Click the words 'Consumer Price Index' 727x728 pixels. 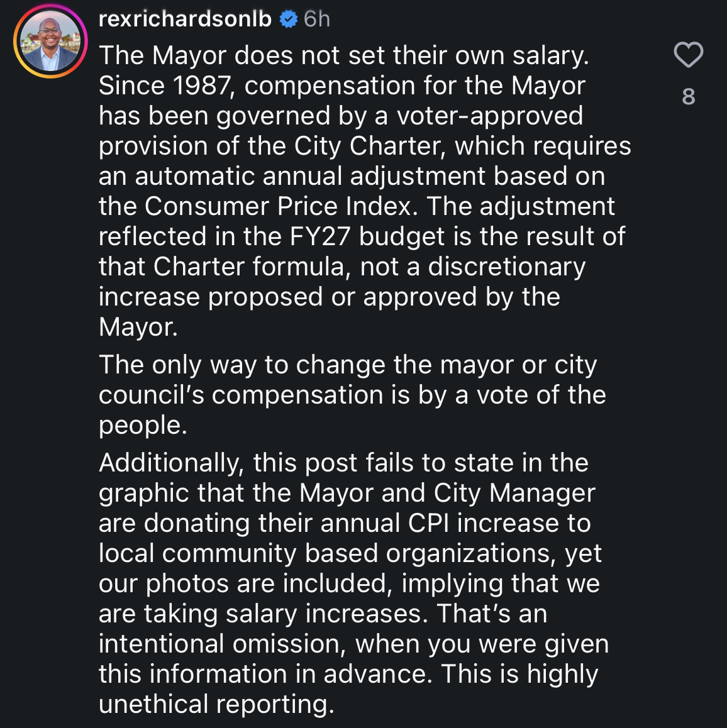coord(278,206)
